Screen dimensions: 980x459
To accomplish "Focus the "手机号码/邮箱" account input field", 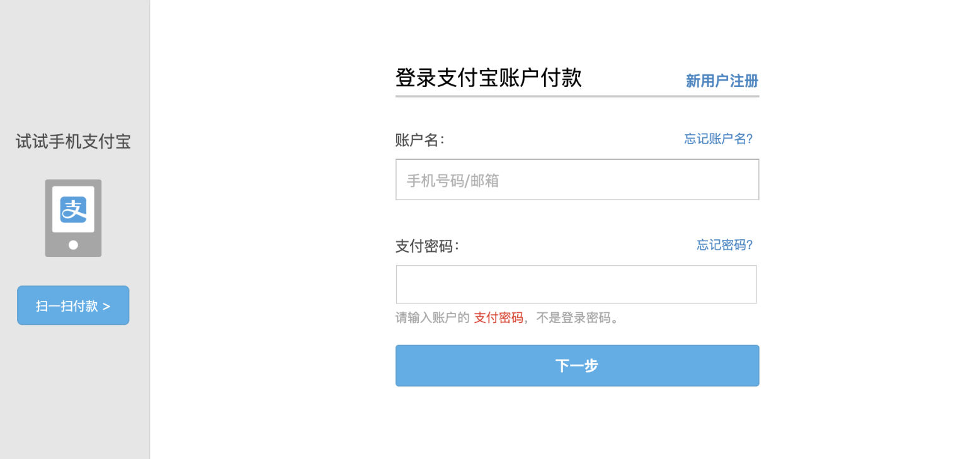I will point(576,179).
